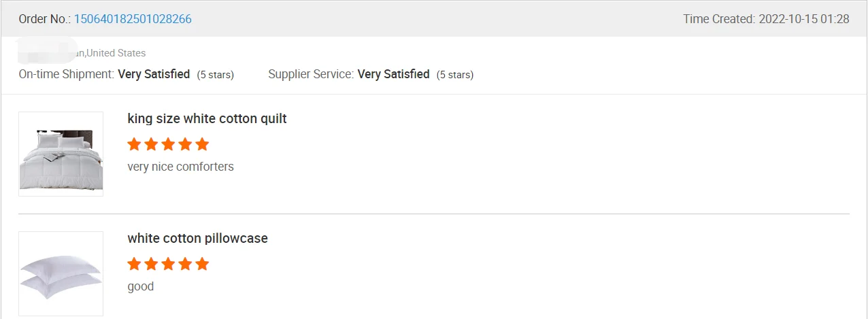Screen dimensions: 868x319
Task: Click fifth star of quilt rating
Action: click(x=202, y=144)
